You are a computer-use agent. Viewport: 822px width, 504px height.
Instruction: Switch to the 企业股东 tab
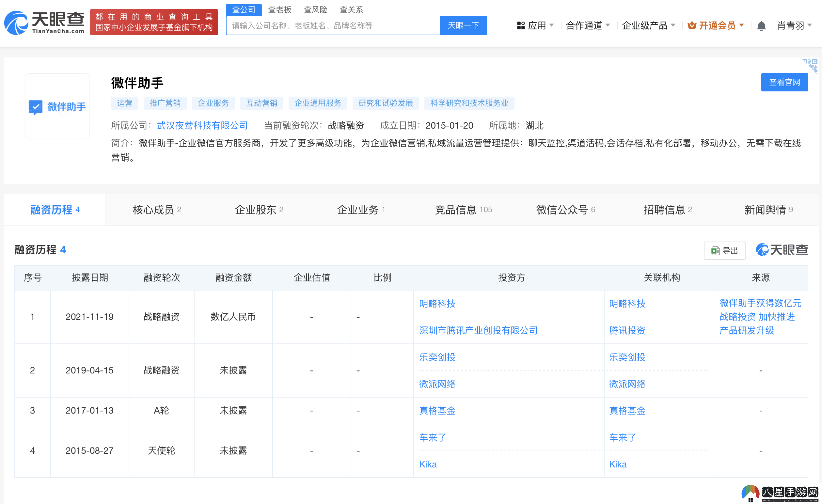(x=259, y=210)
